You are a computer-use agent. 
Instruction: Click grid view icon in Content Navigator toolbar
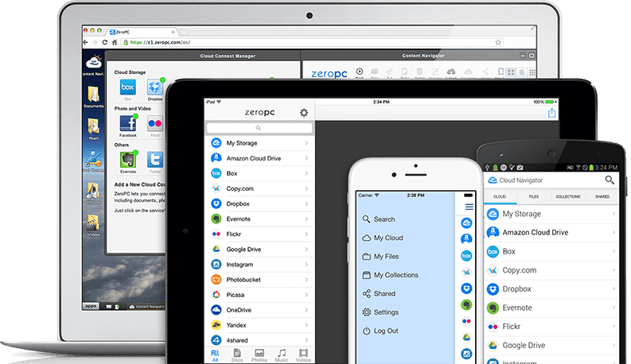coord(511,72)
